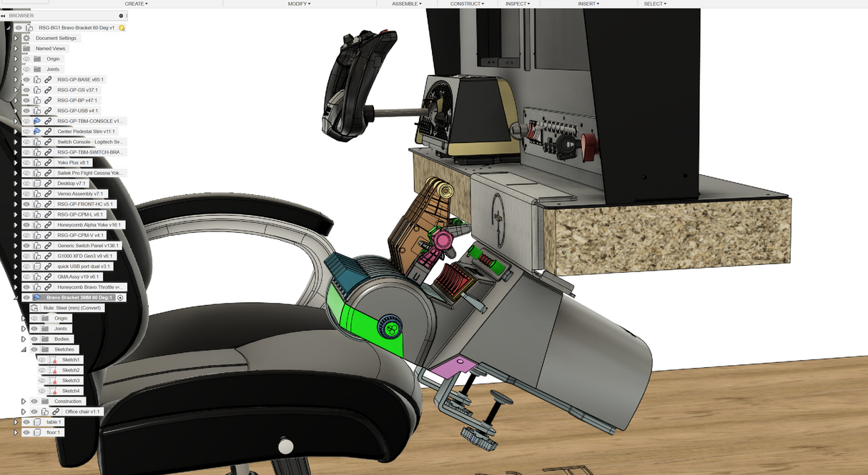Click the Document Settings gear icon
868x475 pixels.
26,39
